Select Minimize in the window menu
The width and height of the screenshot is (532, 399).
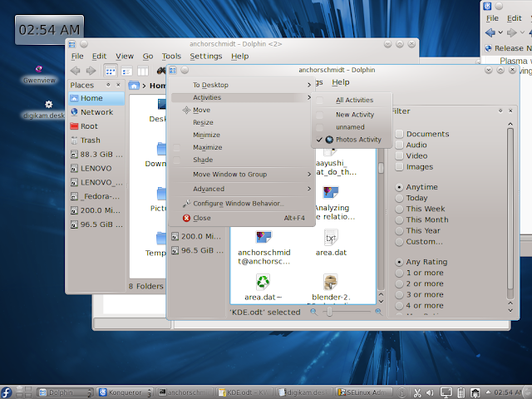tap(241, 135)
